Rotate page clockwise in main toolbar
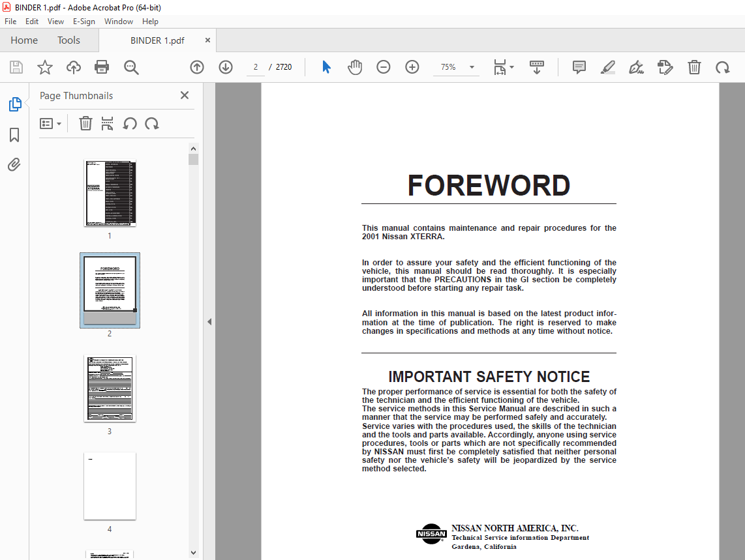Viewport: 745px width, 560px height. point(723,67)
